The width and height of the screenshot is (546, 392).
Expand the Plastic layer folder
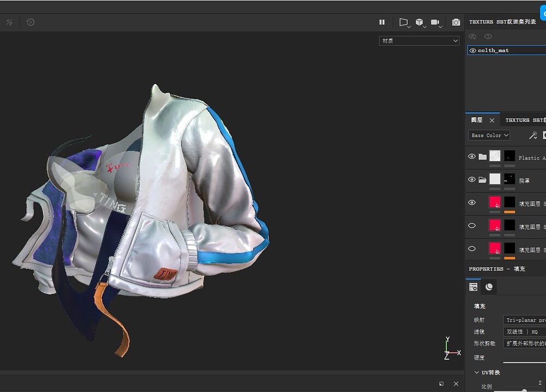pos(483,157)
